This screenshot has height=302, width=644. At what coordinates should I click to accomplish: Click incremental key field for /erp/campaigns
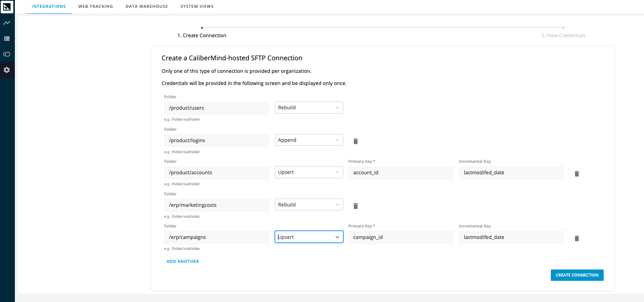(x=511, y=237)
